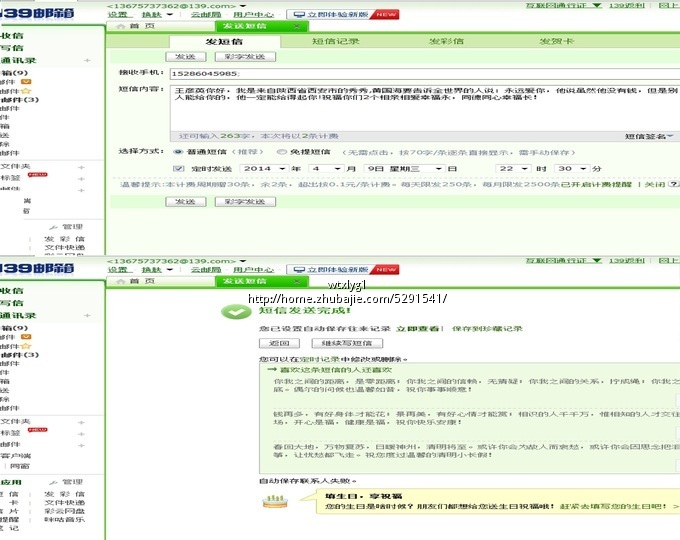Click the top 彩字发送 button
Viewport: 680px width, 540px height.
pyautogui.click(x=245, y=57)
